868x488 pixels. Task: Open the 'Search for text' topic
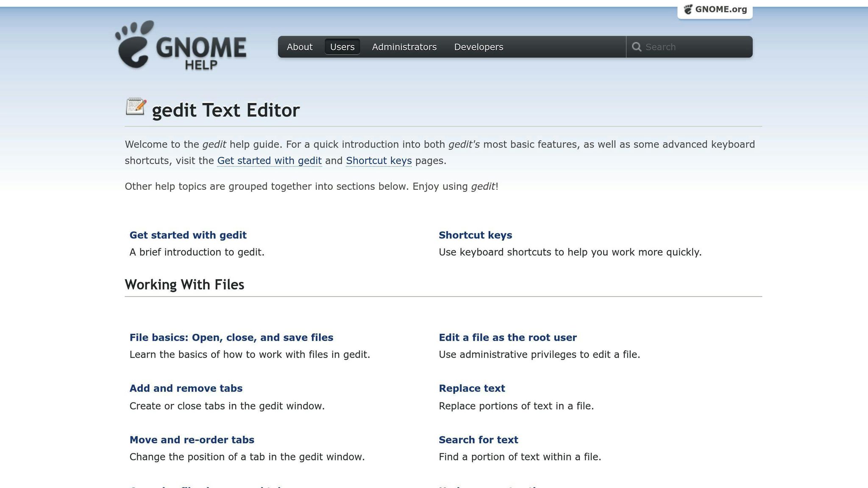[x=479, y=440]
